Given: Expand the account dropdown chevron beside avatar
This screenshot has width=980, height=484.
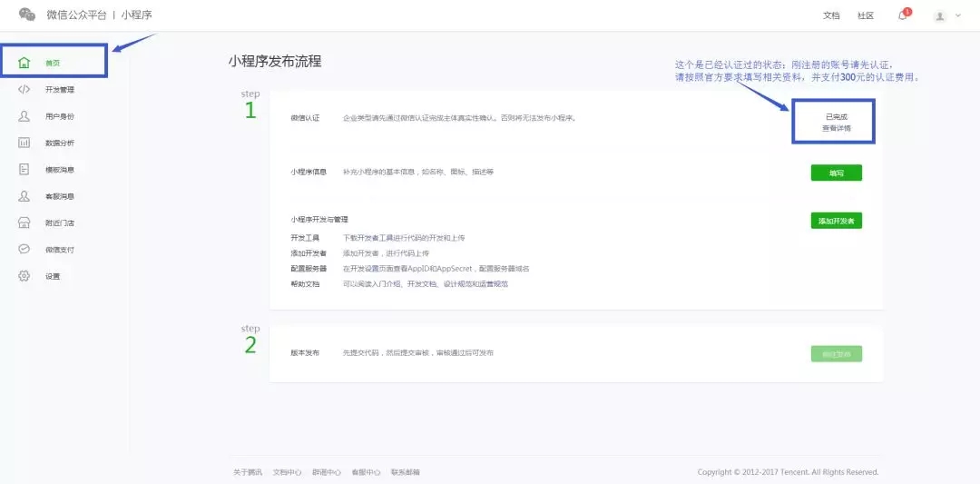Looking at the screenshot, I should coord(958,15).
